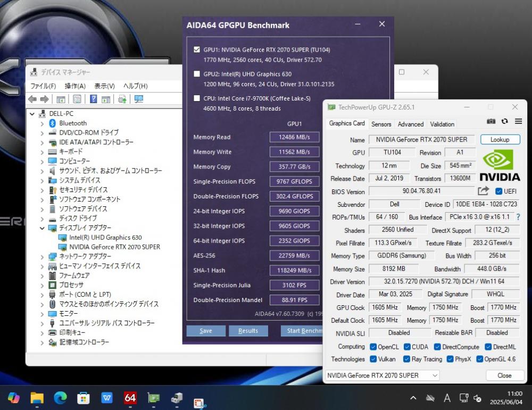Open Microsoft Store from the taskbar

84,397
